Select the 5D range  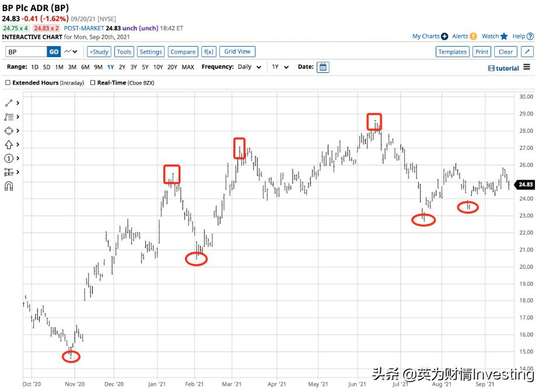(x=47, y=67)
